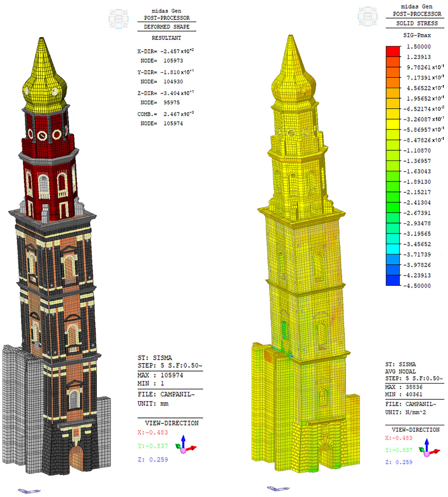Click bottom-left corner arrow in right view navigator
Image resolution: width=448 pixels, height=497 pixels.
point(361,23)
